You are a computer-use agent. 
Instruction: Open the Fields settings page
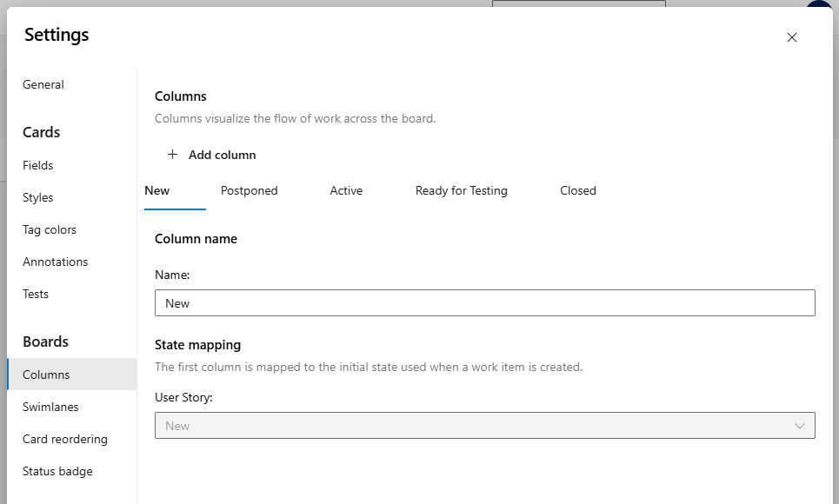pyautogui.click(x=38, y=165)
